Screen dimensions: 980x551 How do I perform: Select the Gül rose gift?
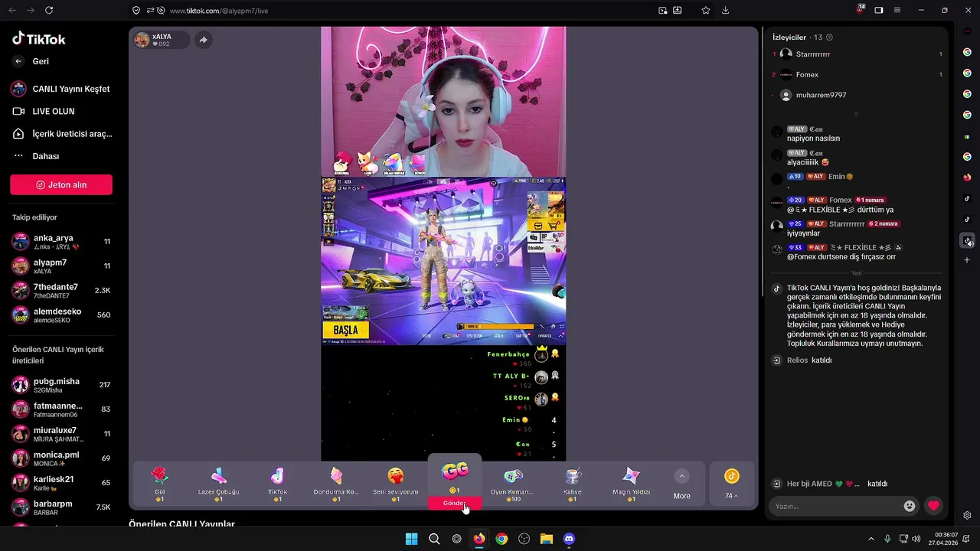coord(160,484)
